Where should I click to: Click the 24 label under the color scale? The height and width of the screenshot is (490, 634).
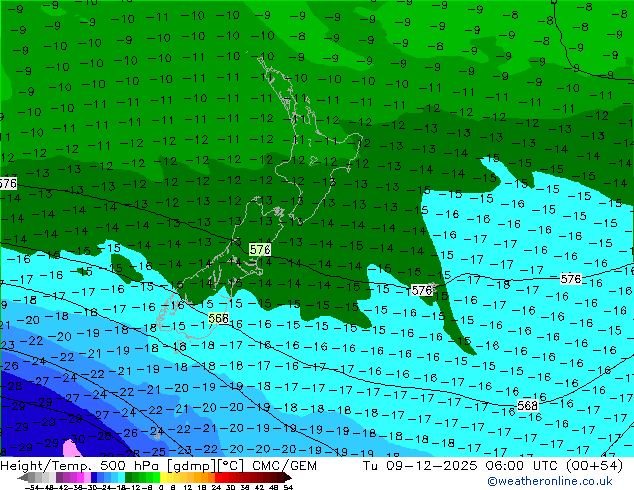[x=216, y=487]
